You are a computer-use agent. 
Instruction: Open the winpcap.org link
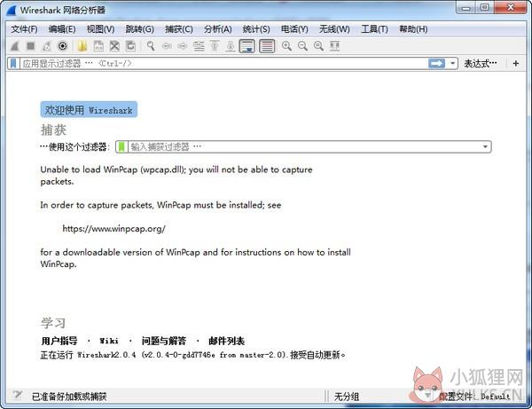point(114,228)
